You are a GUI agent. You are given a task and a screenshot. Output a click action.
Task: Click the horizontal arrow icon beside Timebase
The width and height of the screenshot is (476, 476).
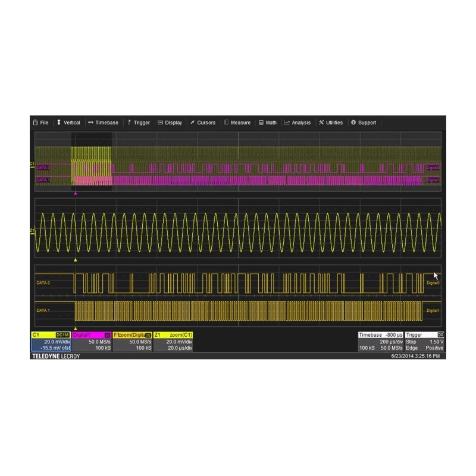[x=91, y=123]
